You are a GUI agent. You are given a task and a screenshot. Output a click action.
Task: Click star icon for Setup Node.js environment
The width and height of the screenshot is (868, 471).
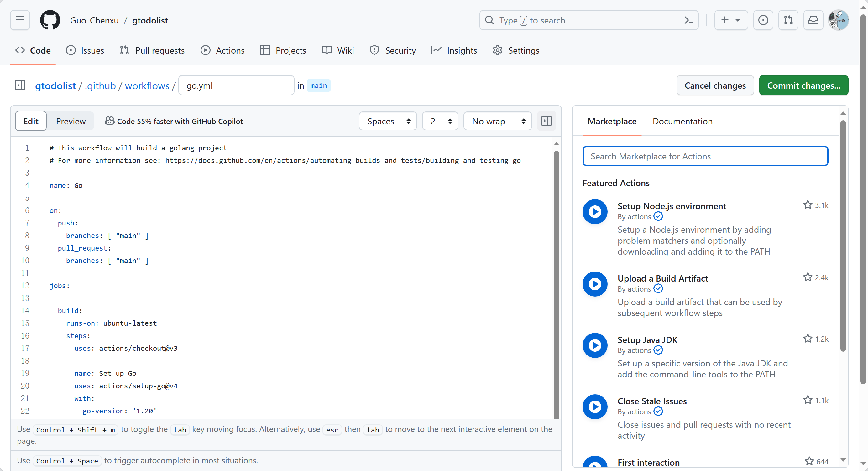pos(808,205)
